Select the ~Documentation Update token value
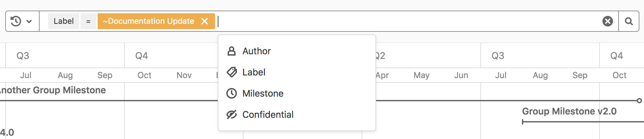The image size is (644, 139). click(x=148, y=21)
